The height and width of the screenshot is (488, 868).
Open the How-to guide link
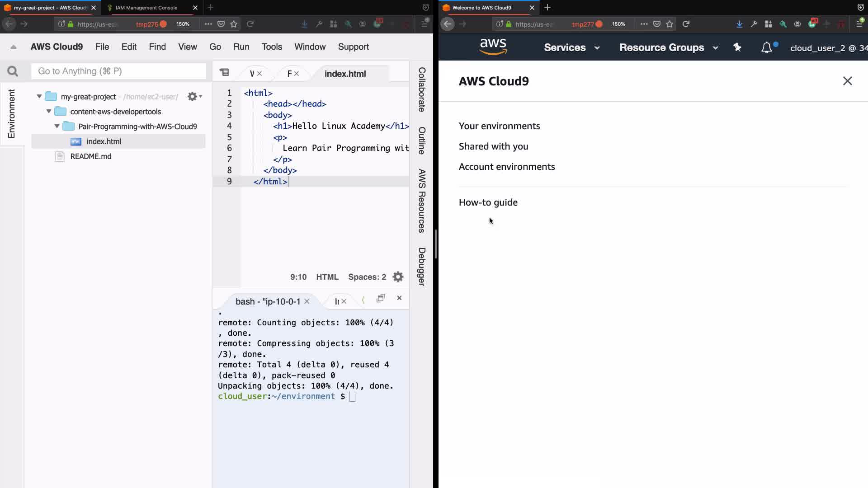click(488, 202)
